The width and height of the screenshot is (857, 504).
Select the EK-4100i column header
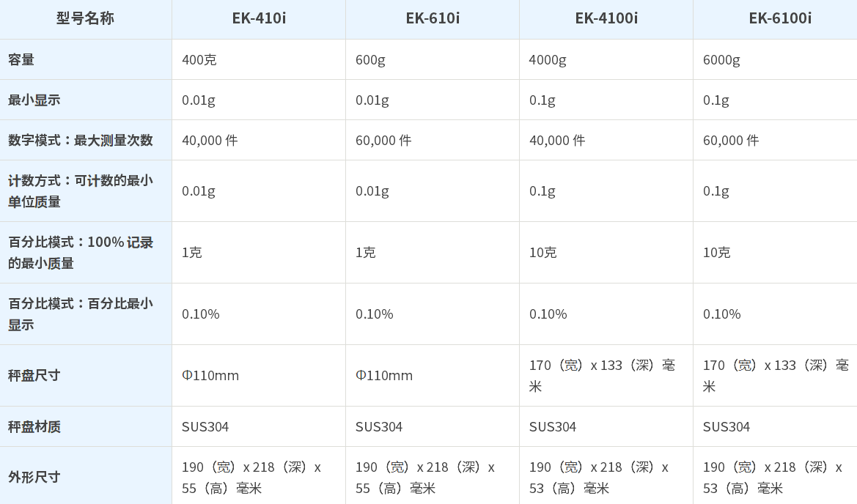606,18
